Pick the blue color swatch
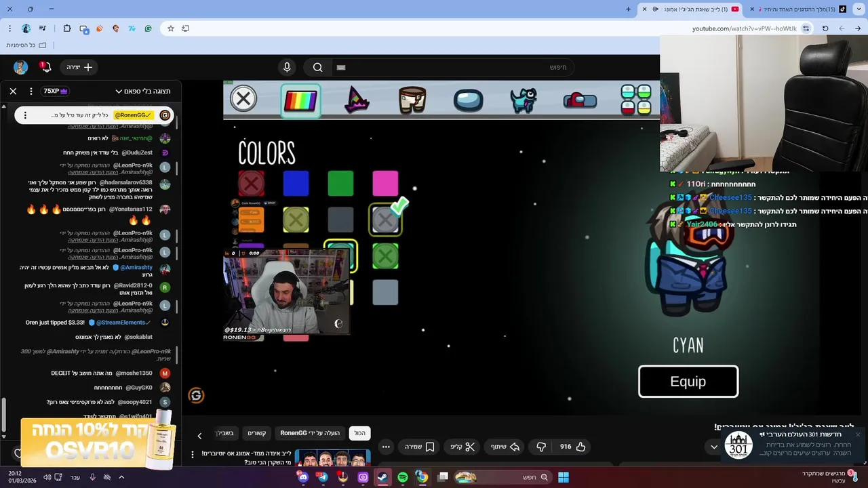The image size is (868, 488). 296,183
